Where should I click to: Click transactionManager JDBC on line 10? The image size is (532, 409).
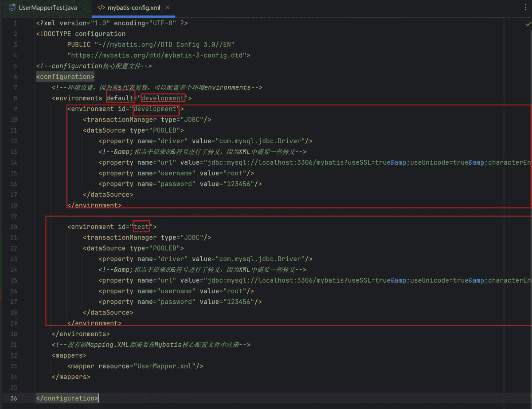(x=147, y=119)
